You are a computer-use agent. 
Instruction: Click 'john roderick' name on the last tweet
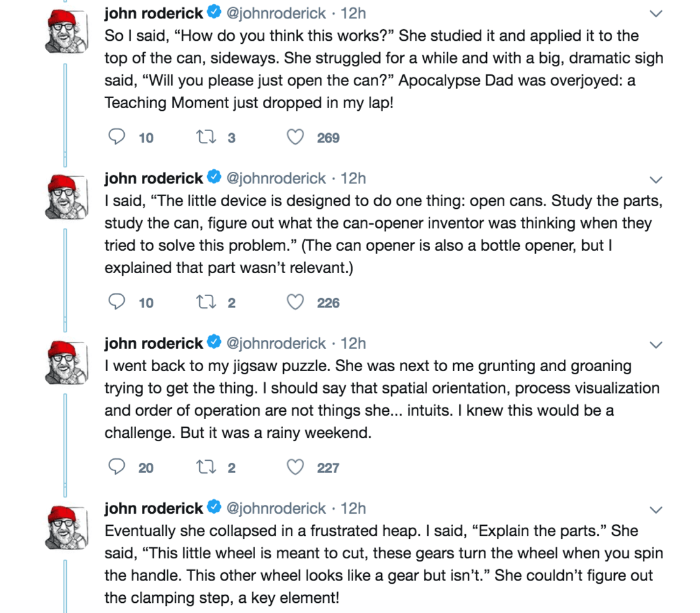point(153,508)
